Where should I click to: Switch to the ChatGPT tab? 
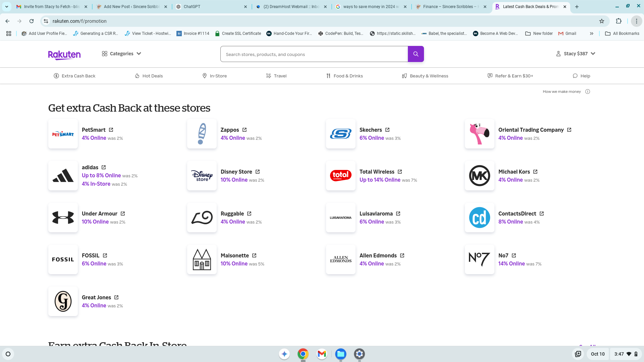click(212, 7)
